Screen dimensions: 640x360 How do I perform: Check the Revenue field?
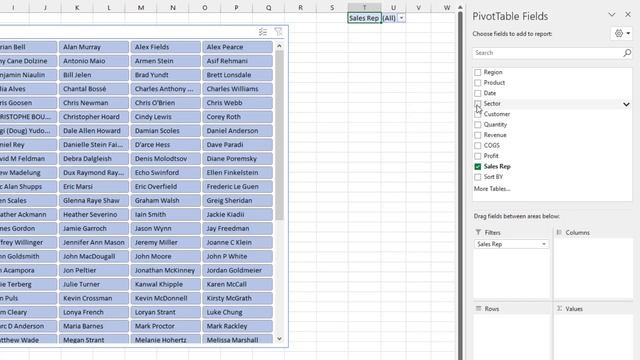pyautogui.click(x=478, y=135)
